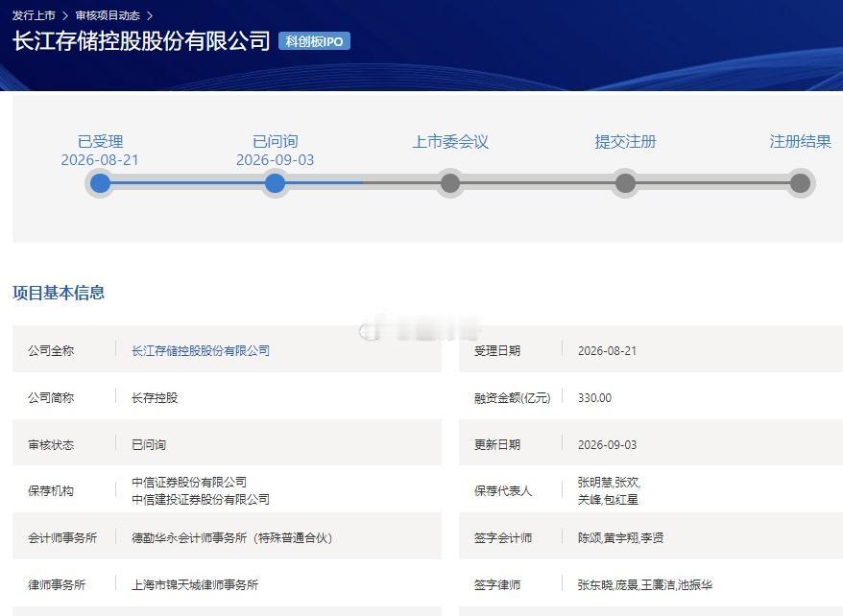Click the 签字律师 value 张东晓,庞景,王庸洁,池振华

click(644, 585)
